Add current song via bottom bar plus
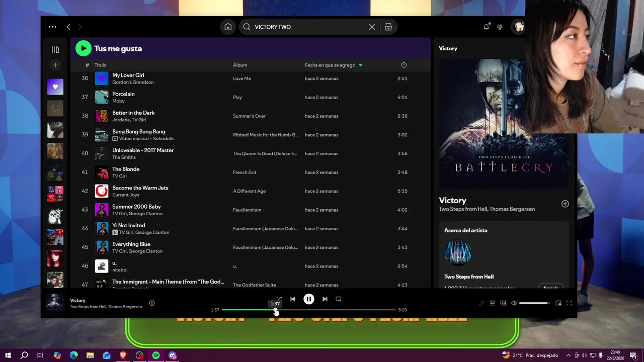Screen dimensions: 644x362 point(152,303)
